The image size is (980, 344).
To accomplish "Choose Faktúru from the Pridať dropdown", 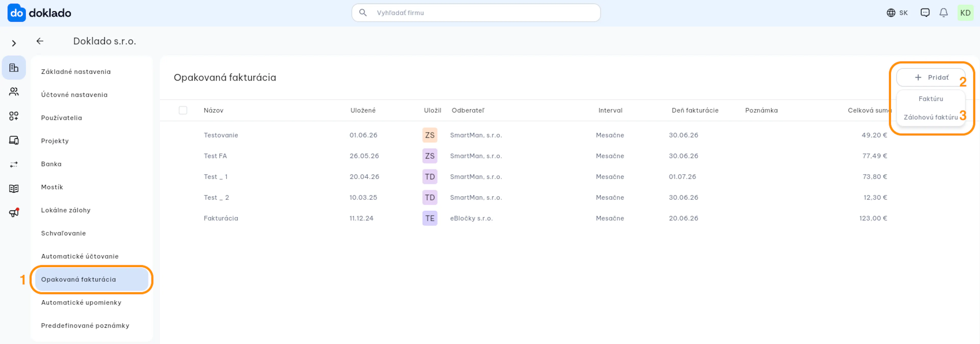I will (930, 99).
